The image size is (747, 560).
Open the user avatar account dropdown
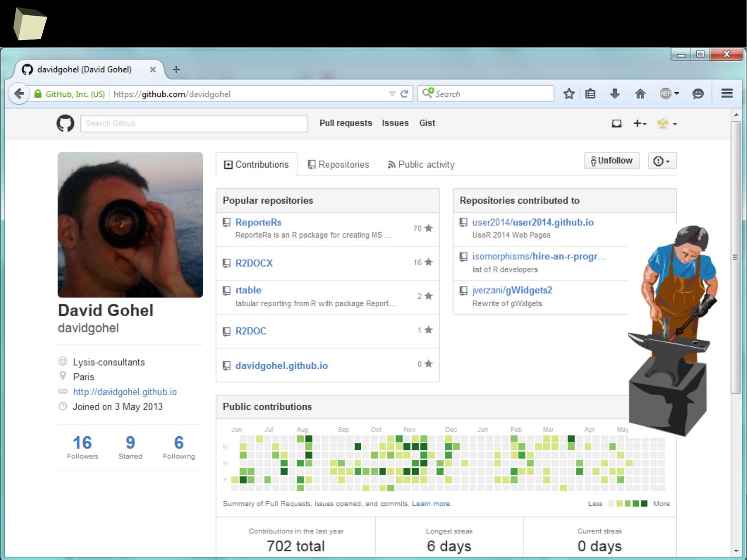coord(667,124)
